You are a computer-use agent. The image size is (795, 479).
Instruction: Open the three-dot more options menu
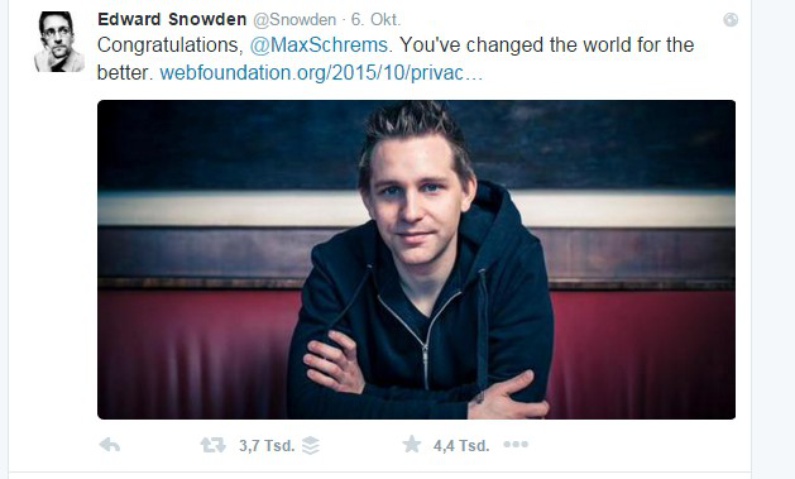[x=516, y=445]
